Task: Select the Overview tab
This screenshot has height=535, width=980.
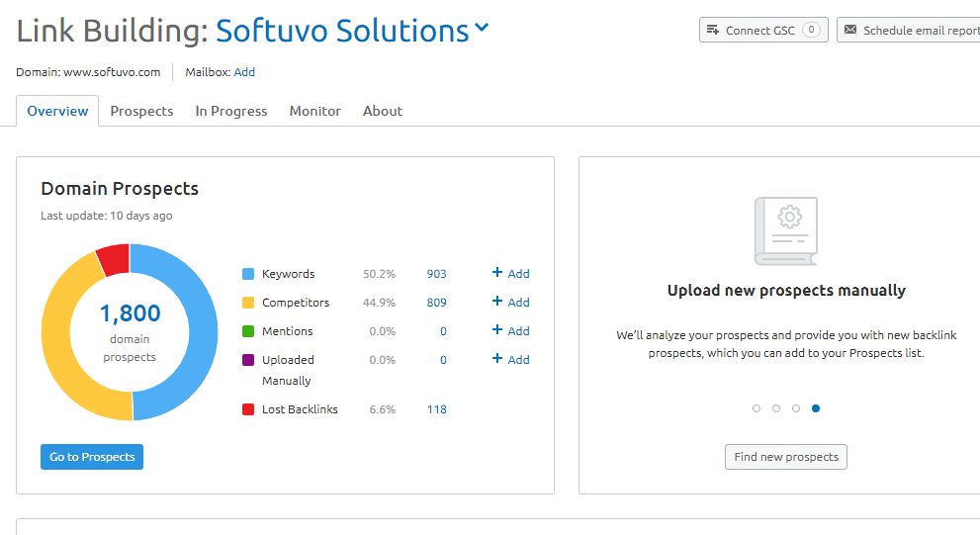Action: 57,111
